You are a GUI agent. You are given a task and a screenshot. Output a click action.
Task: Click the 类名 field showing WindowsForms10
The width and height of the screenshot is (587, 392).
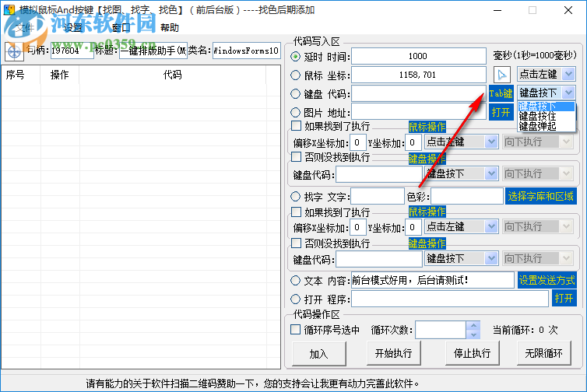tap(246, 51)
